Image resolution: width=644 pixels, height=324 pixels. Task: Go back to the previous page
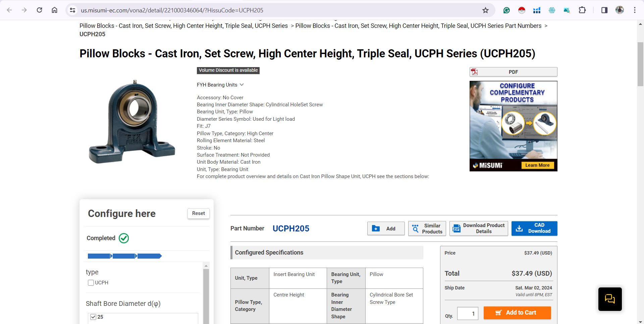pyautogui.click(x=9, y=10)
